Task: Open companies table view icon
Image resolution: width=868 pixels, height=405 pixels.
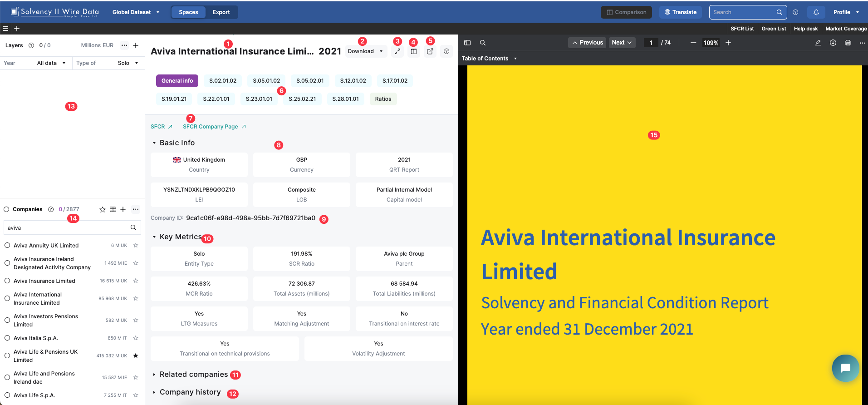Action: pyautogui.click(x=113, y=209)
